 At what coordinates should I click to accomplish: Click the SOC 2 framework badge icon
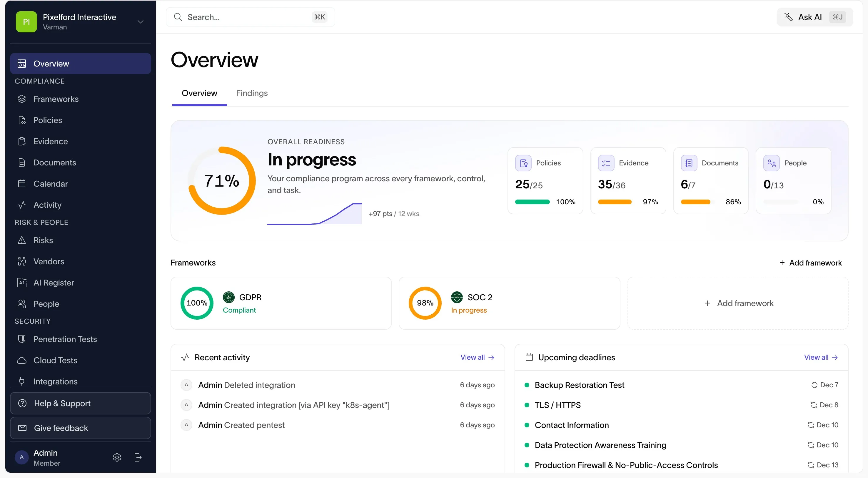click(x=457, y=297)
